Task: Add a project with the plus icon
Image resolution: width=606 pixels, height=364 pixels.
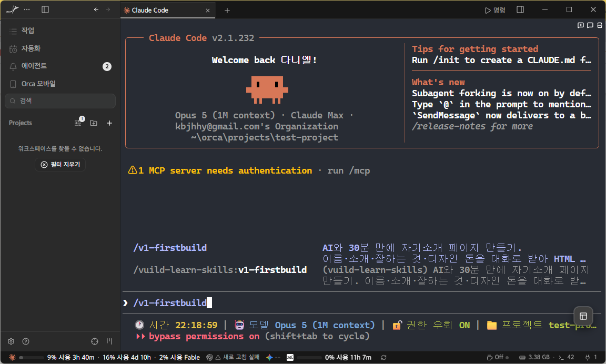Action: [x=109, y=123]
